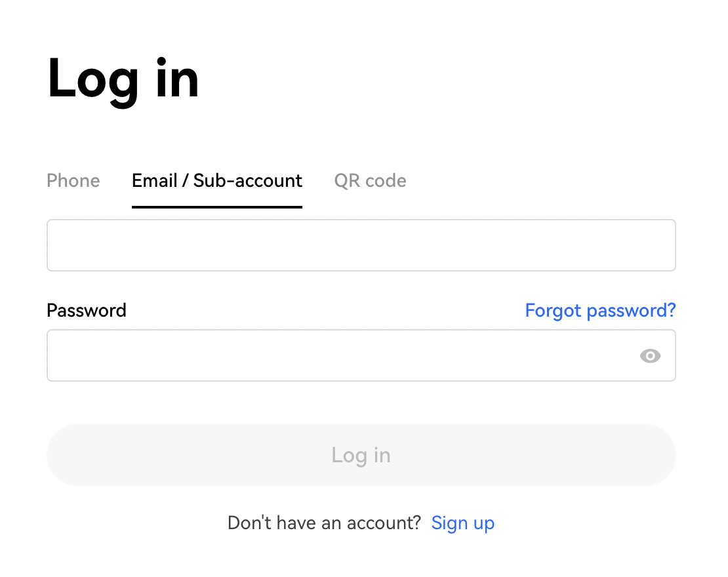Choose Phone as login method
This screenshot has height=577, width=728.
pyautogui.click(x=73, y=180)
